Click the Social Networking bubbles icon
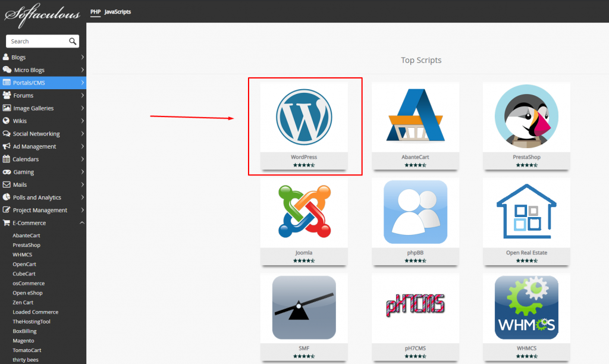This screenshot has height=364, width=609. [6, 134]
